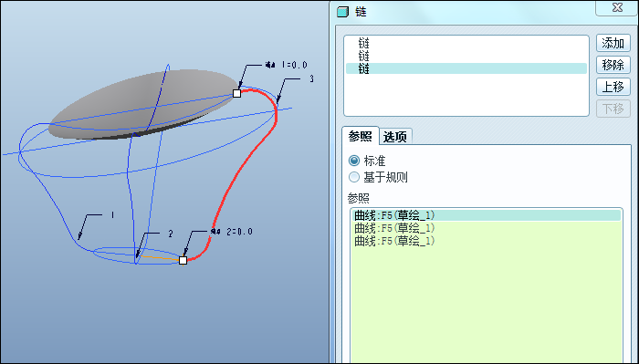639x364 pixels.
Task: Select the 标准 radio button
Action: 354,161
